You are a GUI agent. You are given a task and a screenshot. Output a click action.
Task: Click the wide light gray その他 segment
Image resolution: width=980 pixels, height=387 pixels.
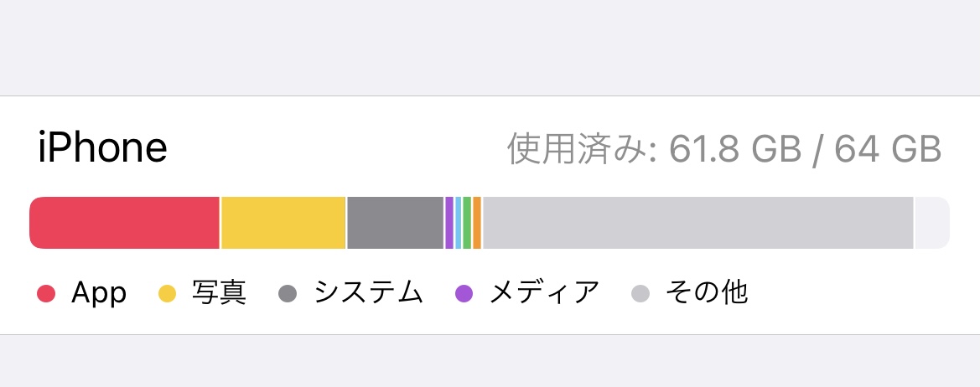697,223
